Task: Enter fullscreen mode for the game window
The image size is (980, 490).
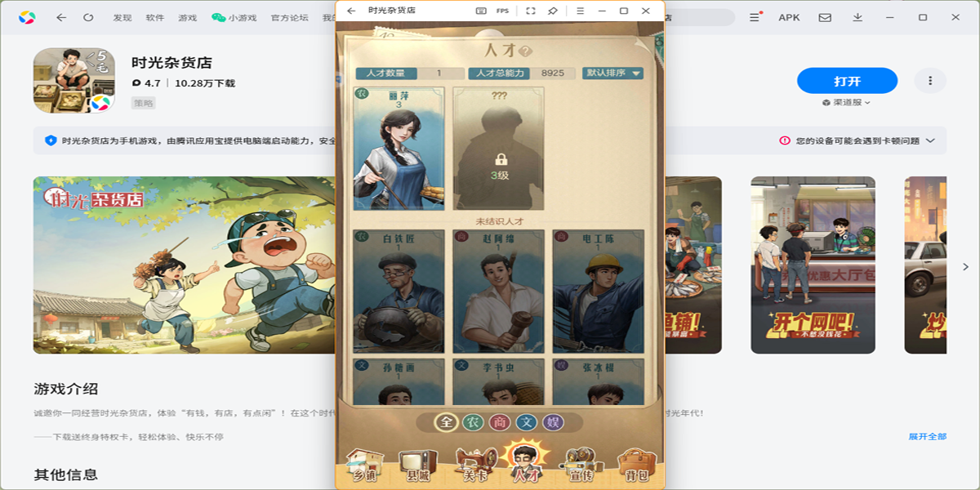Action: (530, 11)
